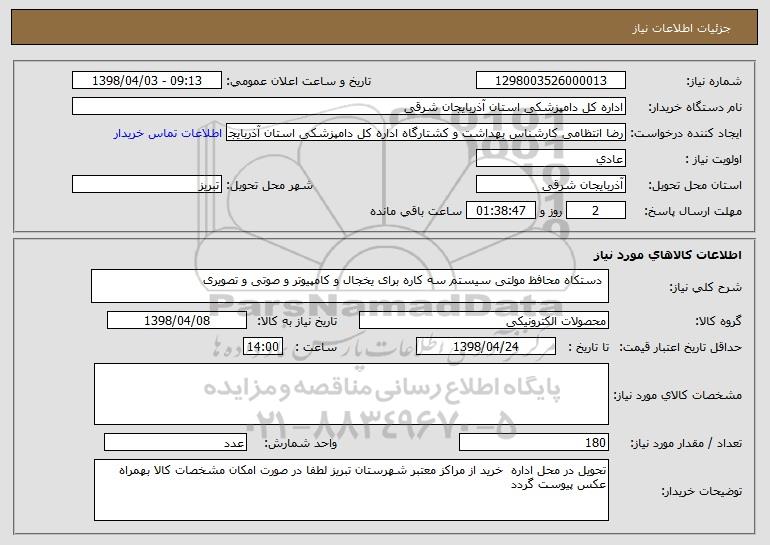Image resolution: width=770 pixels, height=545 pixels.
Task: Click the label استان محل تحویل
Action: pos(695,186)
